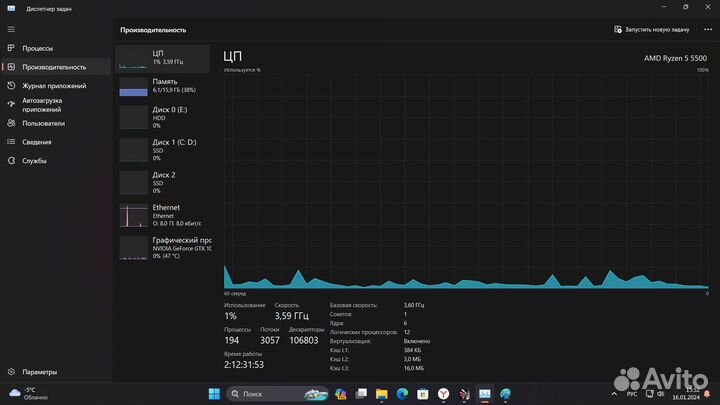Image resolution: width=720 pixels, height=405 pixels.
Task: Switch the РУС input language
Action: coord(632,394)
